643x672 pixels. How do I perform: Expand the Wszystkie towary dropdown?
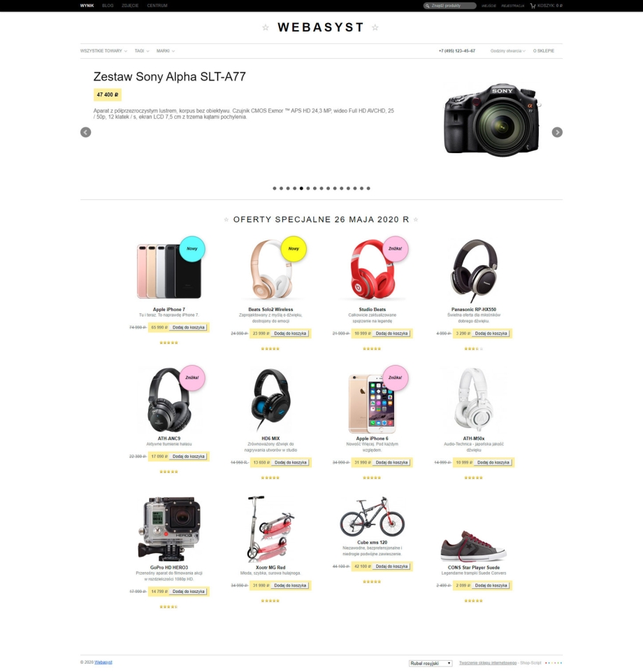pos(103,50)
